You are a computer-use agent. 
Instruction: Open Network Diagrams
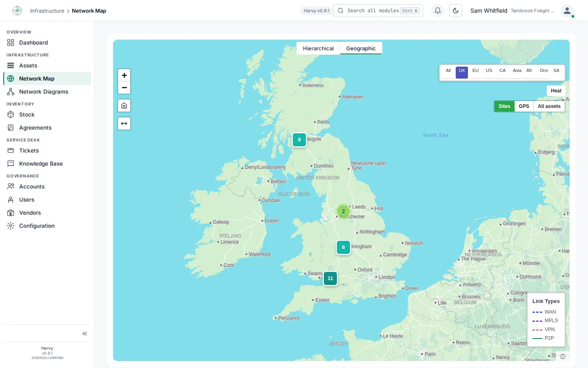pos(47,92)
